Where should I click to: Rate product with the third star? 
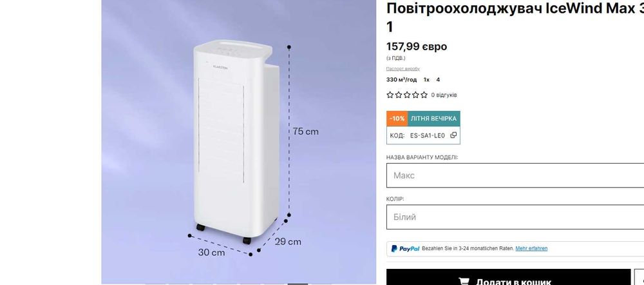[407, 95]
